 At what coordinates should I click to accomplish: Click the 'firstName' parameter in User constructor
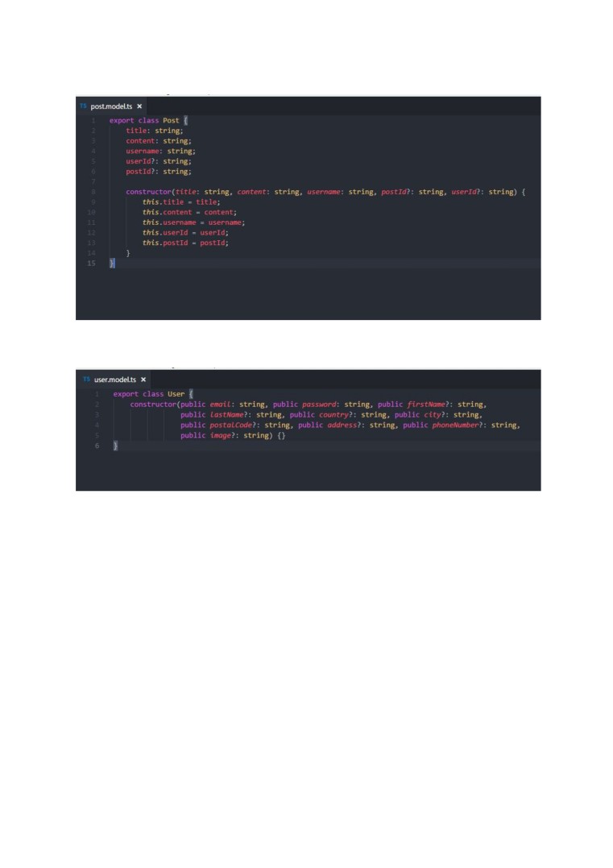click(426, 404)
